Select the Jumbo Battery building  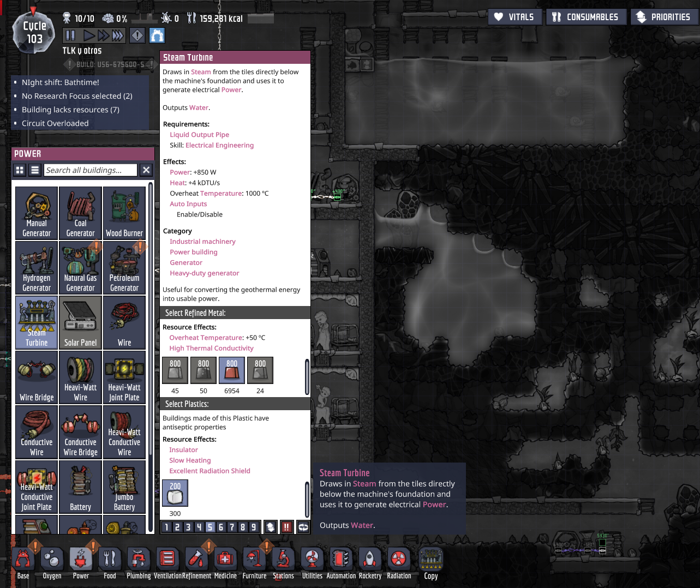[124, 487]
